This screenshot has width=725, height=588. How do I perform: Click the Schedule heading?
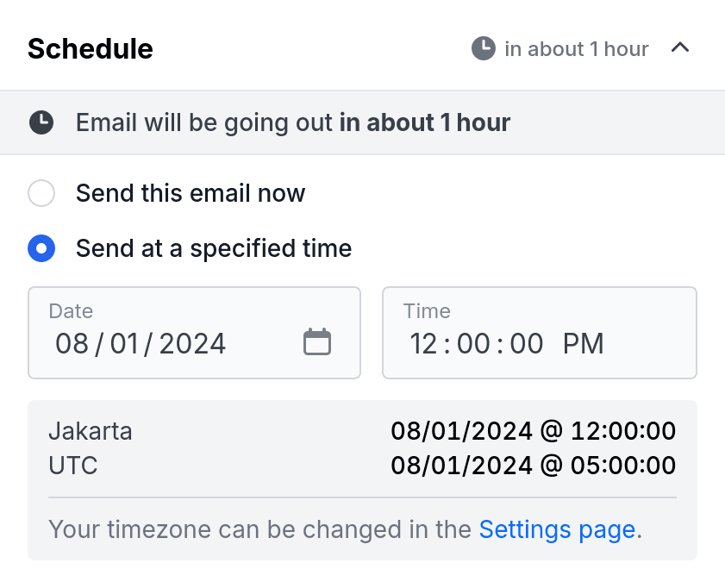click(x=90, y=49)
